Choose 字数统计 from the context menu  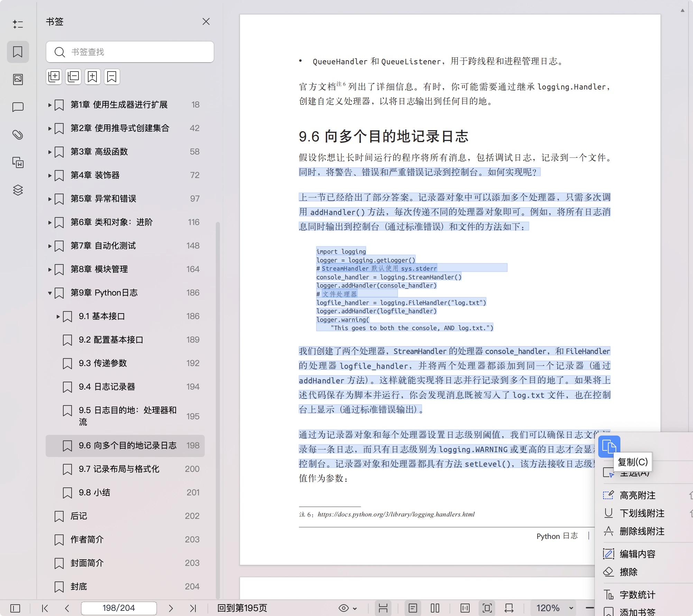tap(638, 594)
